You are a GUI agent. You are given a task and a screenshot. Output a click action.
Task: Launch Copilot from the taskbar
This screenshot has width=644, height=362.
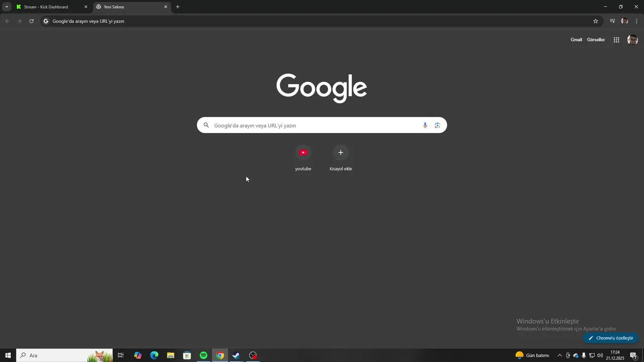click(138, 355)
